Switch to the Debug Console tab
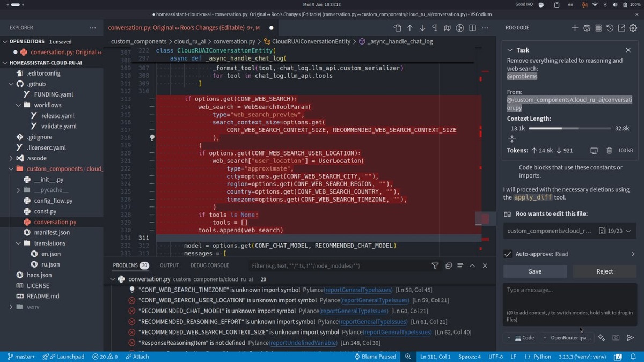644x362 pixels. tap(210, 265)
